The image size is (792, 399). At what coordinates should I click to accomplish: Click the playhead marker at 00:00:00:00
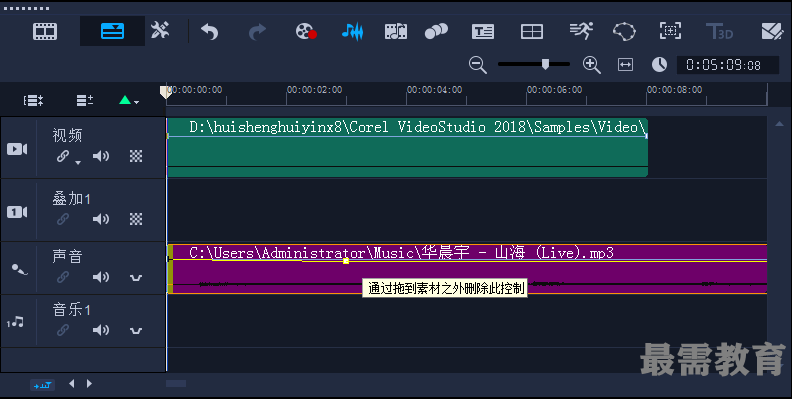[165, 92]
